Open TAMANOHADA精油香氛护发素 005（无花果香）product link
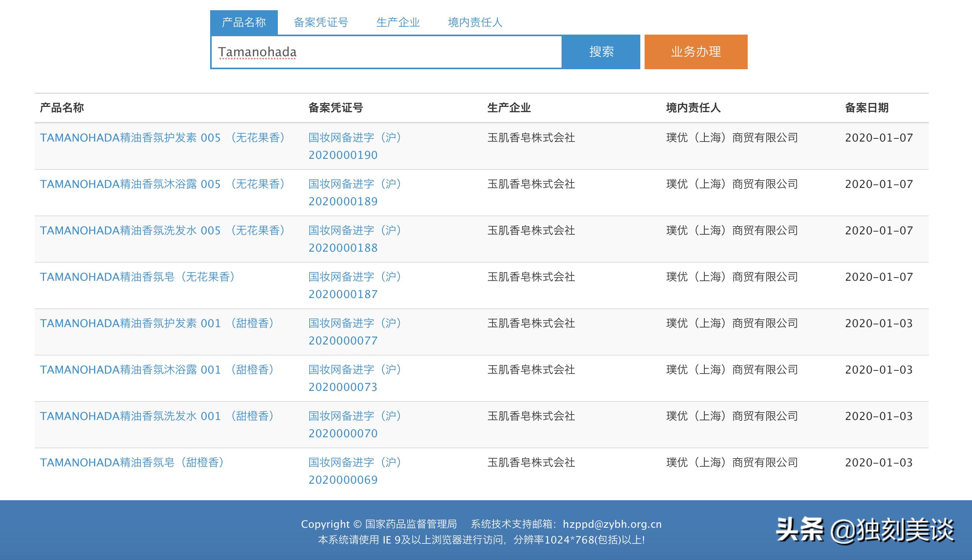972x560 pixels. pyautogui.click(x=163, y=138)
